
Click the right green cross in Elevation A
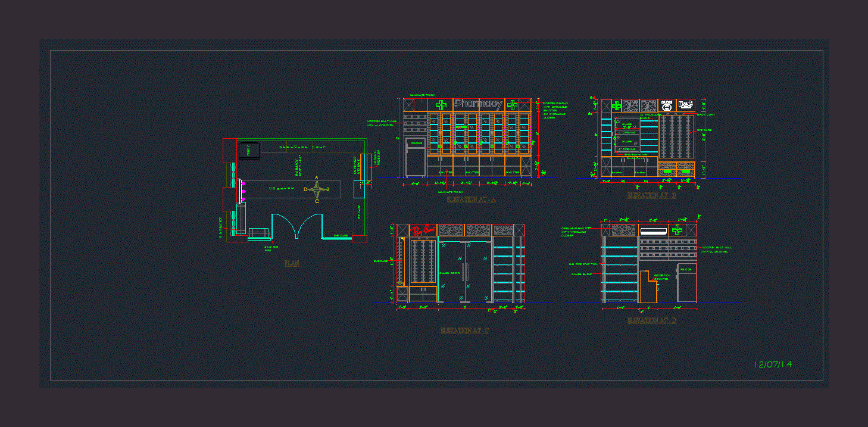[512, 105]
